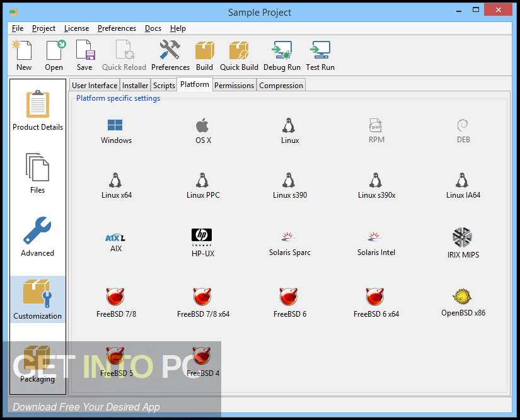Open a project file via toolbar
This screenshot has width=520, height=420.
(x=54, y=55)
